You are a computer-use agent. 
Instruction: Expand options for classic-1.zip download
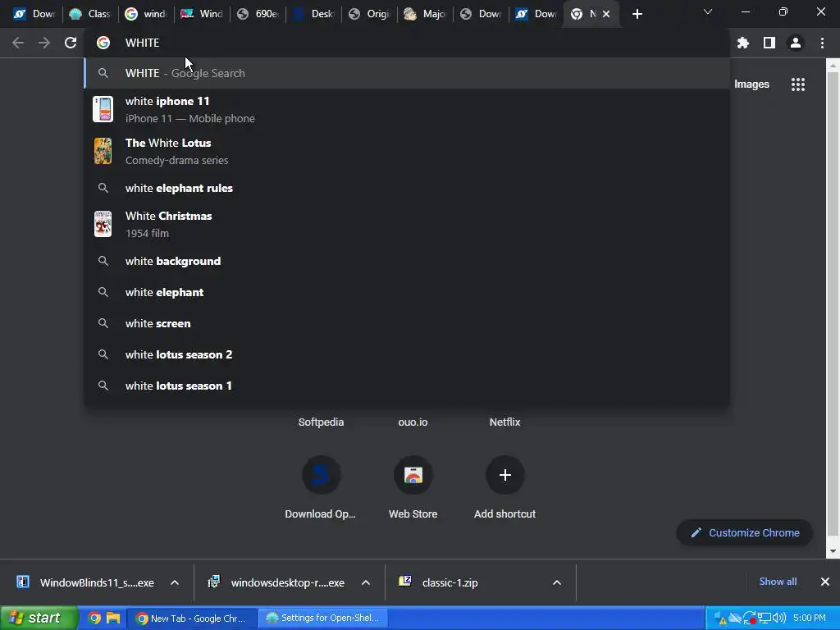(557, 582)
